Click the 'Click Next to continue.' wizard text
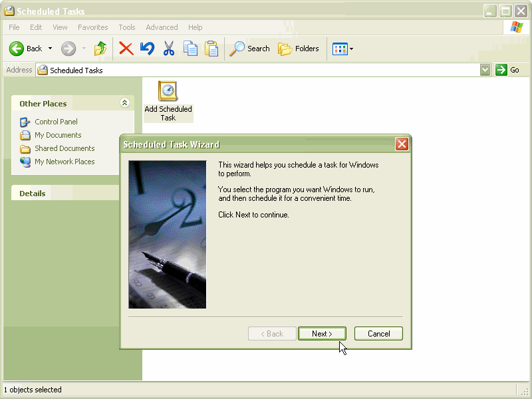Viewport: 532px width, 399px height. [253, 215]
